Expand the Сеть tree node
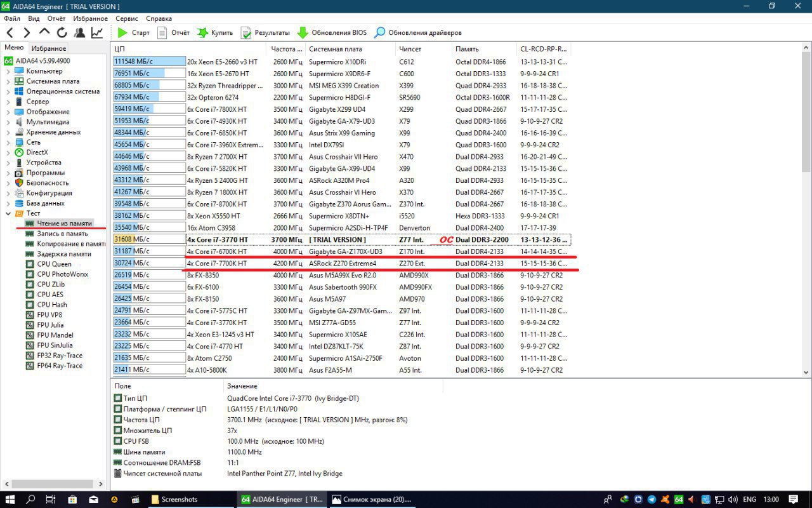This screenshot has width=812, height=508. point(8,142)
